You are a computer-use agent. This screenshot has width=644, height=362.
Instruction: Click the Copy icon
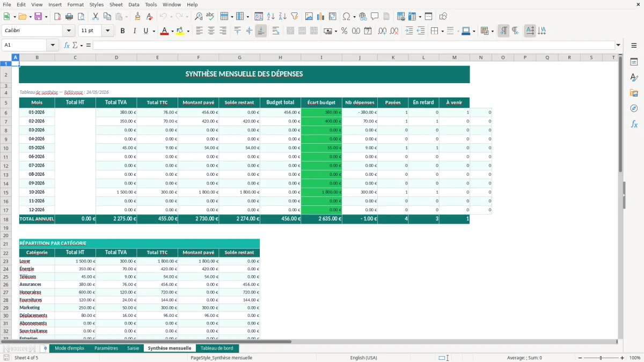107,17
